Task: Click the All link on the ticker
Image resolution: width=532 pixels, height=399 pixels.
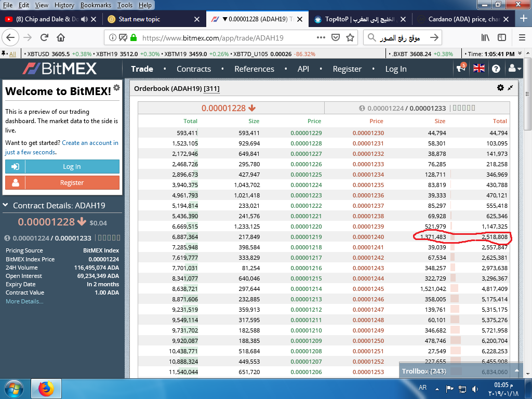Action: [12, 54]
